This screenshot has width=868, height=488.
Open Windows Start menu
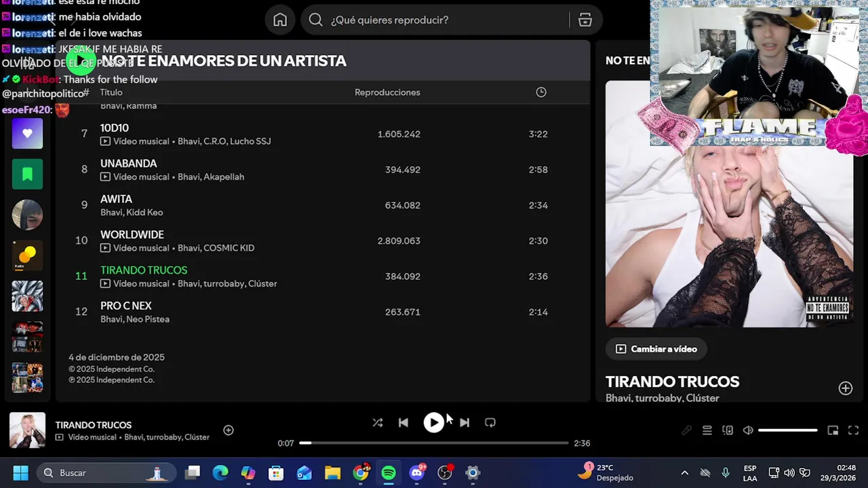point(20,472)
